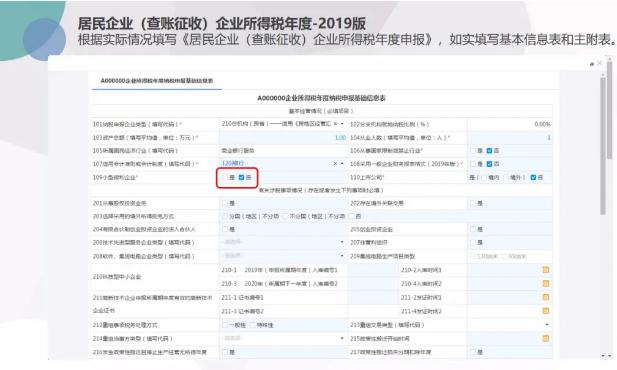The height and width of the screenshot is (370, 617).
Task: Check 一般性 for 212 重组事项税务处理方式
Action: 225,325
